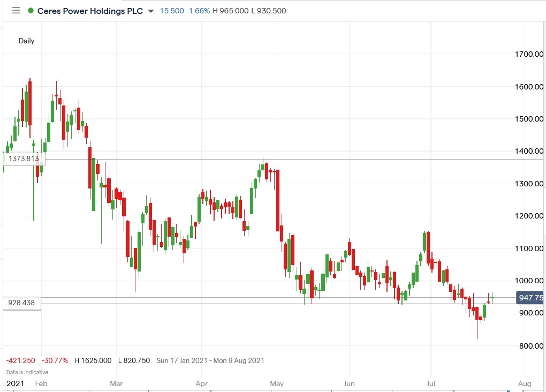Click the Aug label on time axis
The width and height of the screenshot is (546, 392).
click(525, 383)
